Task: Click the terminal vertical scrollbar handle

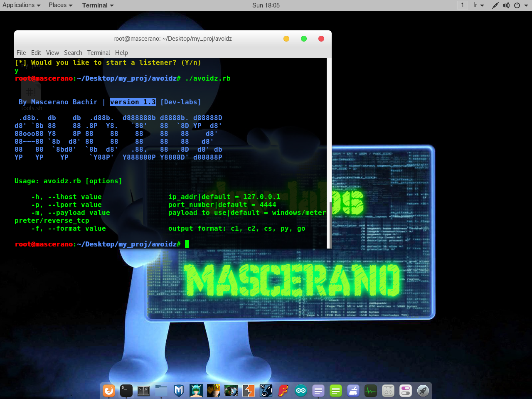Action: click(x=330, y=225)
